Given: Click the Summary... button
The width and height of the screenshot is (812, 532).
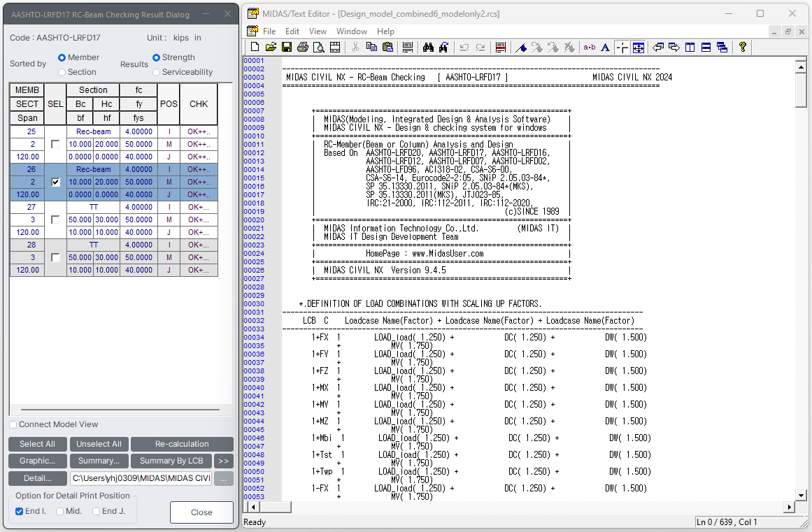Looking at the screenshot, I should pos(99,461).
